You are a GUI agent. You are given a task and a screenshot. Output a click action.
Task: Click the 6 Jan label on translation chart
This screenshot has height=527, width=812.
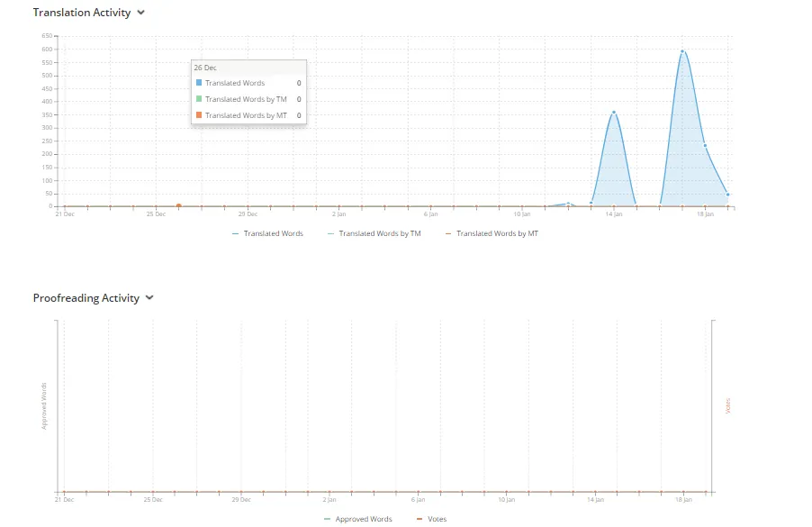(430, 214)
